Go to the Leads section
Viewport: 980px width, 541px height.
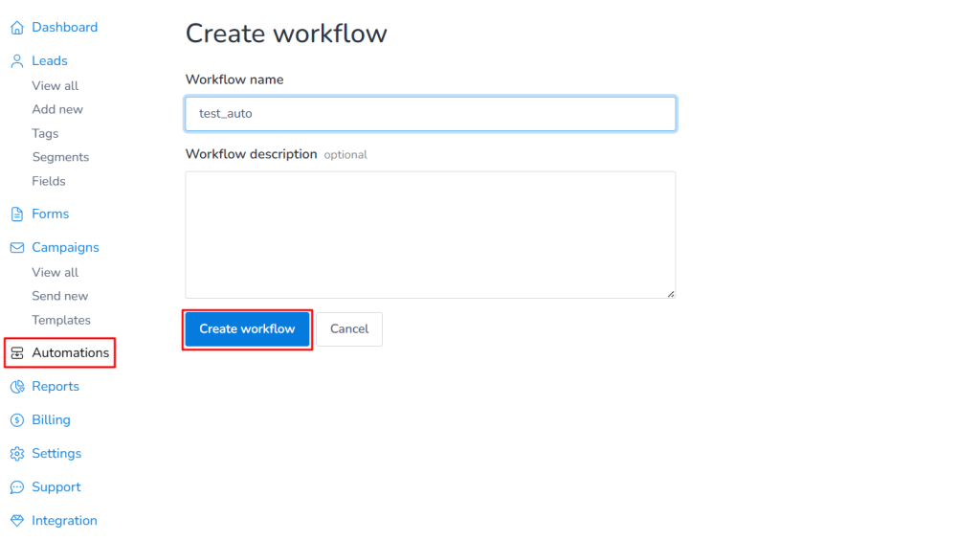click(x=50, y=60)
